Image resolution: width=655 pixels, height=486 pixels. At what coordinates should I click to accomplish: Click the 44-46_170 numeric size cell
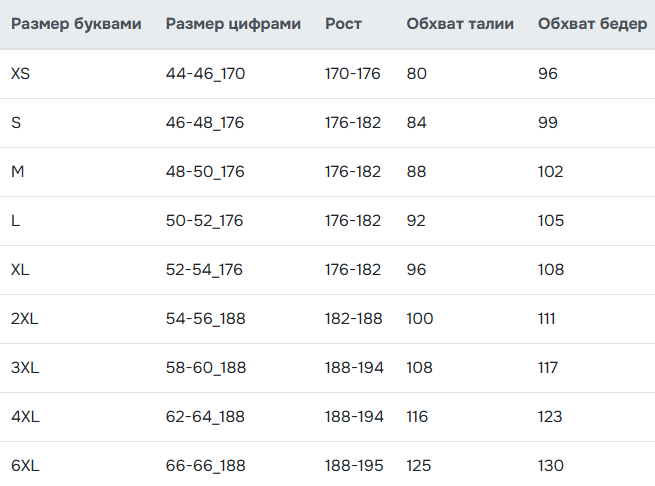pyautogui.click(x=205, y=73)
